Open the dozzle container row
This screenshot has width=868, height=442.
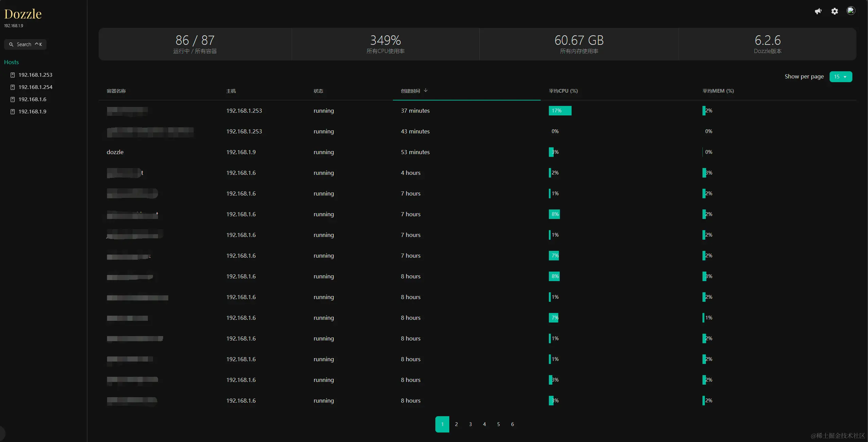pyautogui.click(x=115, y=152)
